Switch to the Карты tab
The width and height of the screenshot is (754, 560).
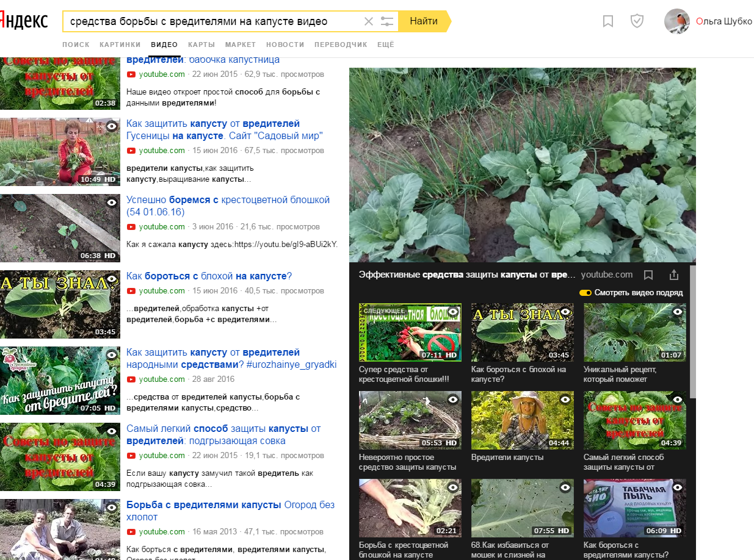201,45
